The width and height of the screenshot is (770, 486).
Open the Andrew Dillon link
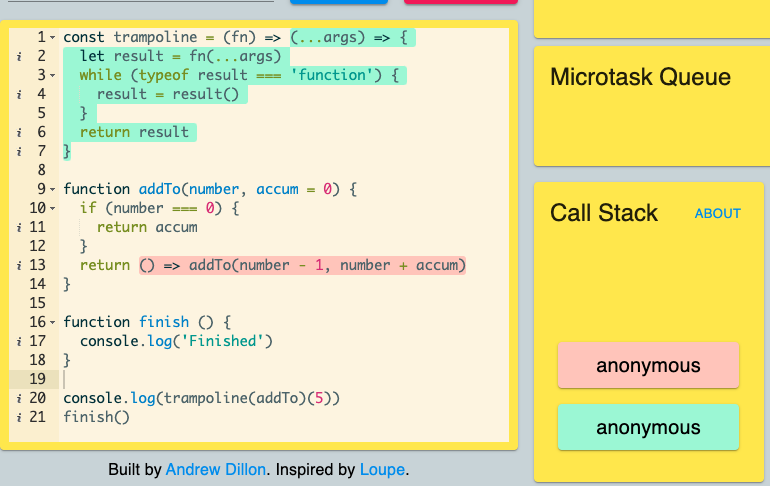click(216, 469)
